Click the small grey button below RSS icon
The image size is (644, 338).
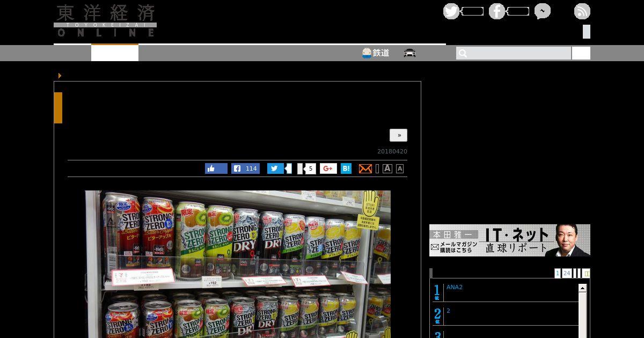pos(587,32)
